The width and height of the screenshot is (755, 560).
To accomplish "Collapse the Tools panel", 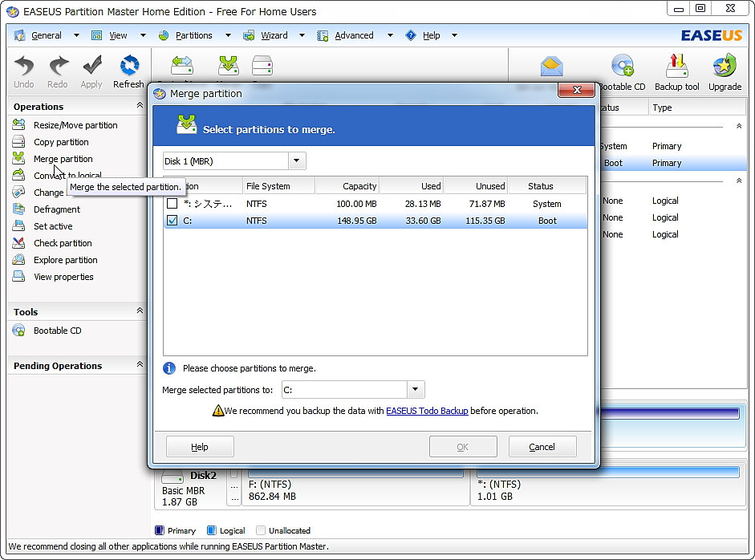I will [140, 310].
